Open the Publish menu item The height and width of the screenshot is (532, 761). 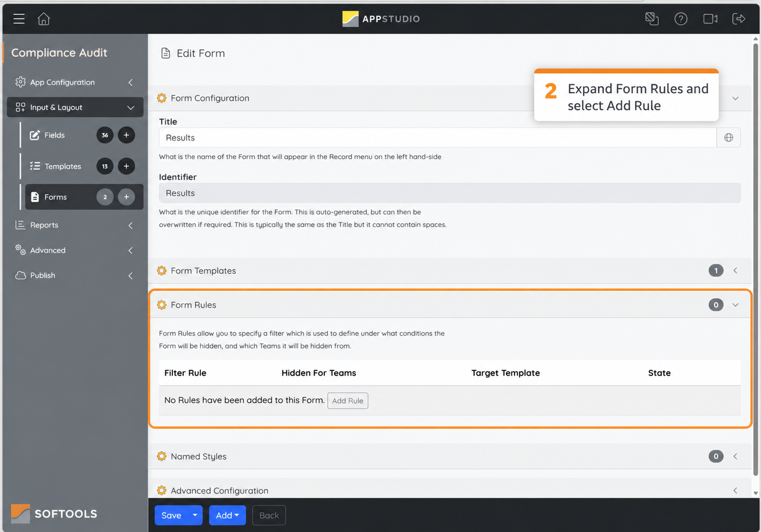click(43, 275)
